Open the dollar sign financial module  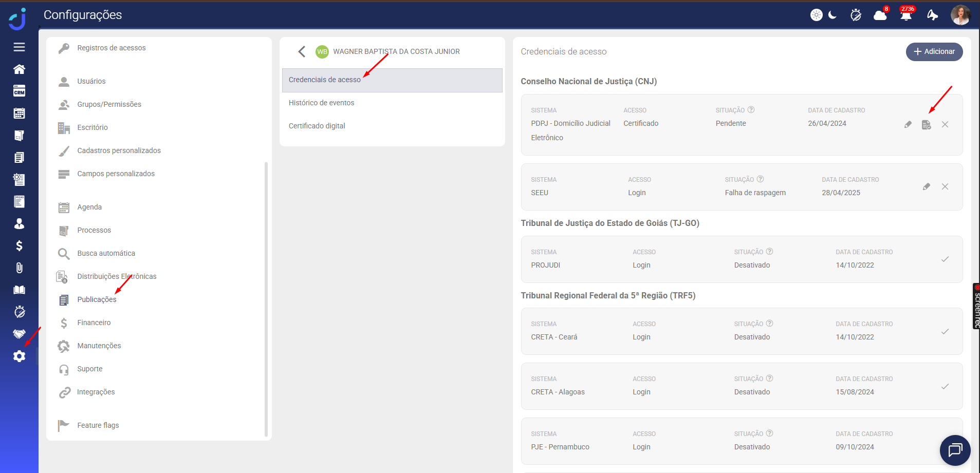(x=19, y=246)
